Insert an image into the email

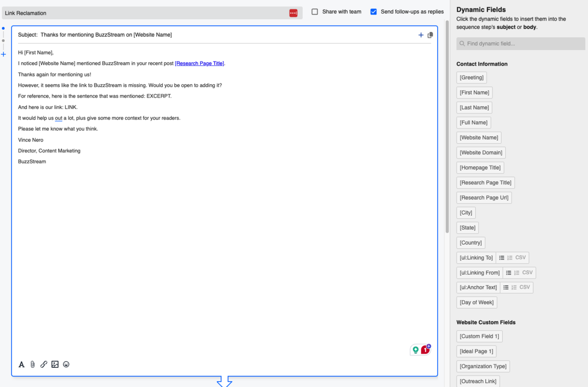click(x=54, y=364)
